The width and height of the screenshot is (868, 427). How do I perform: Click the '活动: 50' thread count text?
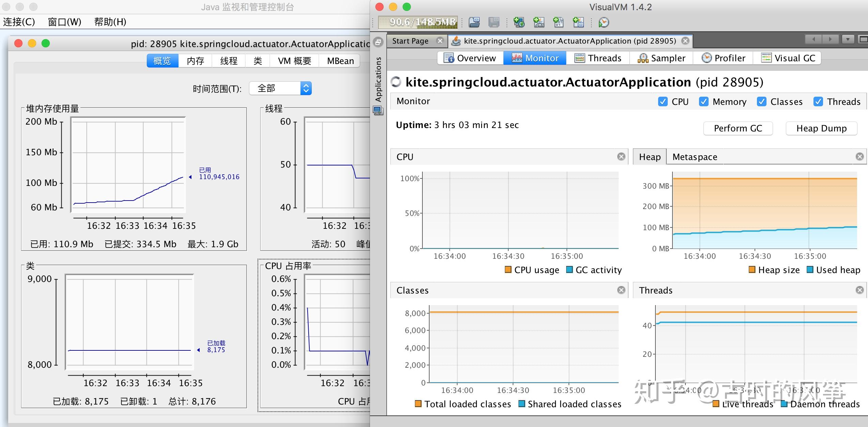(328, 244)
